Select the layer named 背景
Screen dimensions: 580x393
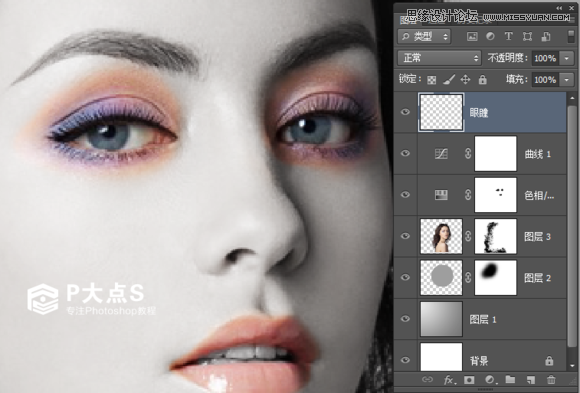click(479, 361)
